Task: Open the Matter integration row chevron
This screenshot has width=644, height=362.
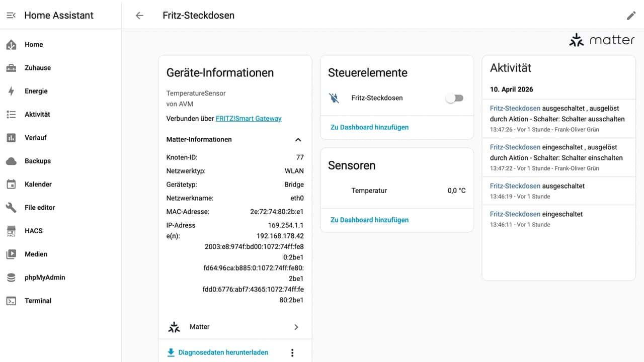Action: pyautogui.click(x=296, y=327)
